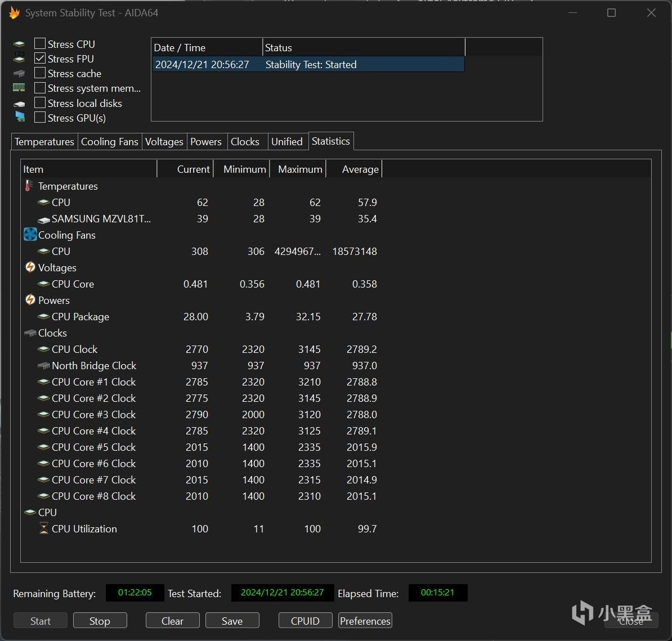The height and width of the screenshot is (641, 672).
Task: Click the lightning icon beside Powers
Action: pyautogui.click(x=30, y=300)
